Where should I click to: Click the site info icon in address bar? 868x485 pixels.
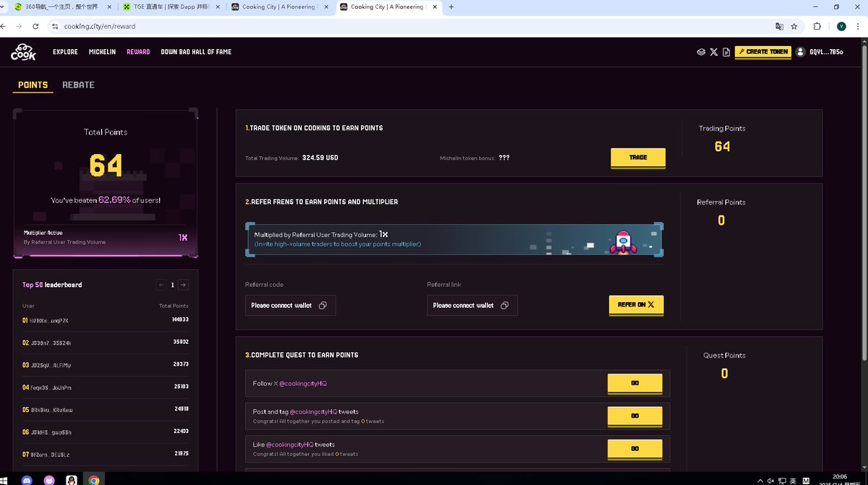point(54,26)
